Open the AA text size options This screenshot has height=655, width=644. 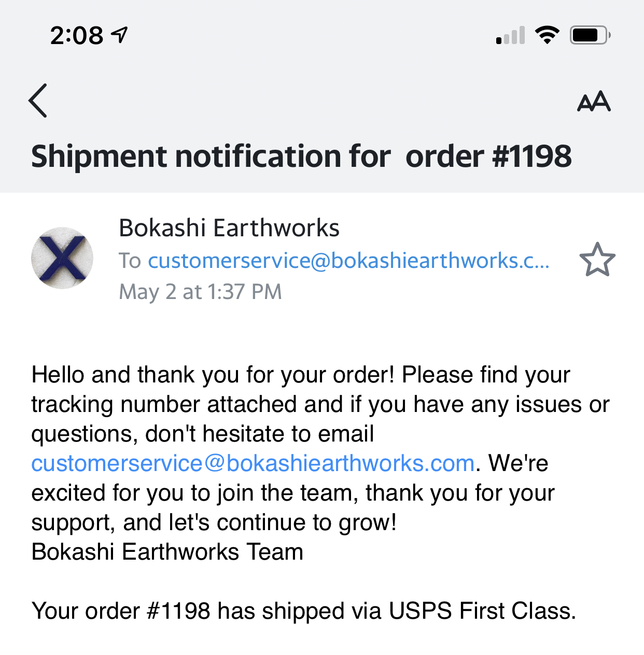(594, 101)
